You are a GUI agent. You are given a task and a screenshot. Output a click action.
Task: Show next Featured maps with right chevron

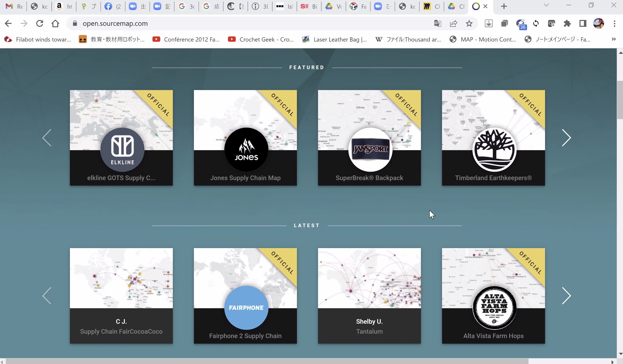tap(566, 138)
